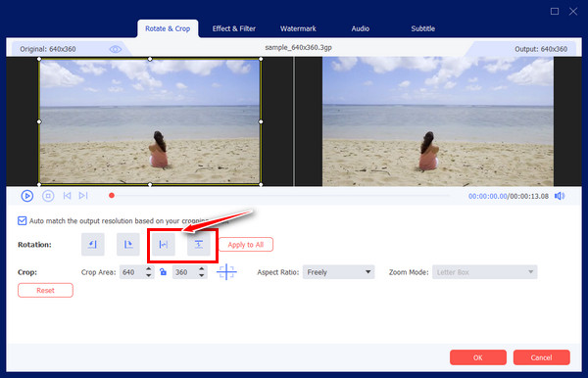Jump to the previous frame
This screenshot has height=378, width=588.
click(x=67, y=196)
